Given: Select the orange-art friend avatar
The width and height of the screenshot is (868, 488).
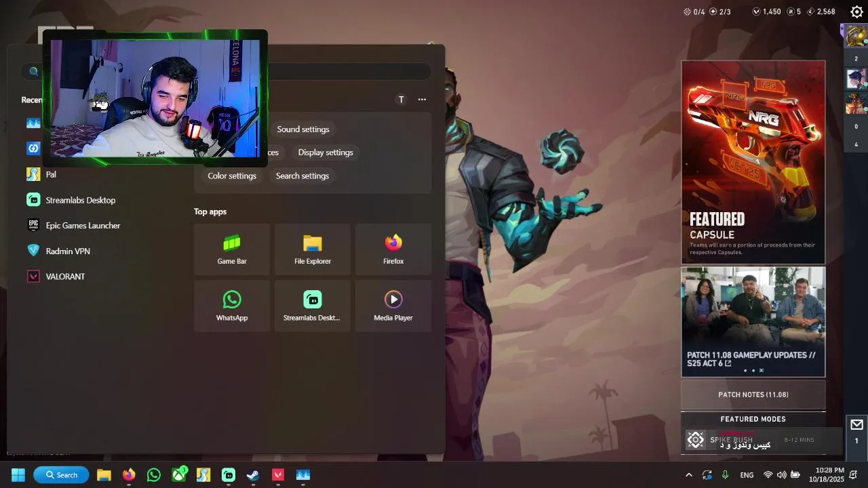Looking at the screenshot, I should point(856,103).
